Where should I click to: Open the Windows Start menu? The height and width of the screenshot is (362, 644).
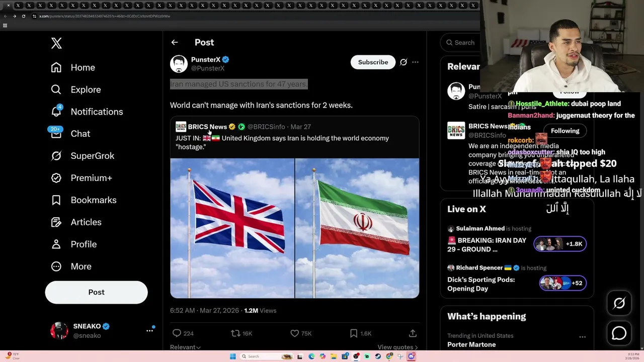click(232, 356)
